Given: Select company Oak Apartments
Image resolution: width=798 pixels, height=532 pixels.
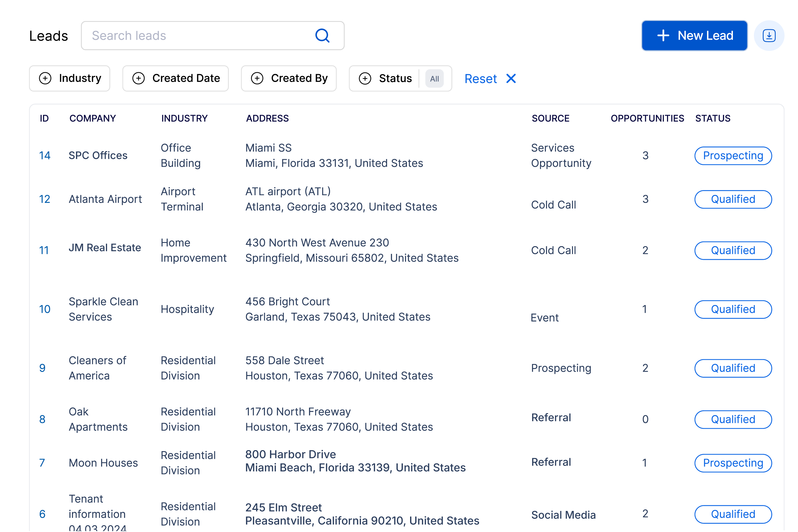Looking at the screenshot, I should [98, 419].
